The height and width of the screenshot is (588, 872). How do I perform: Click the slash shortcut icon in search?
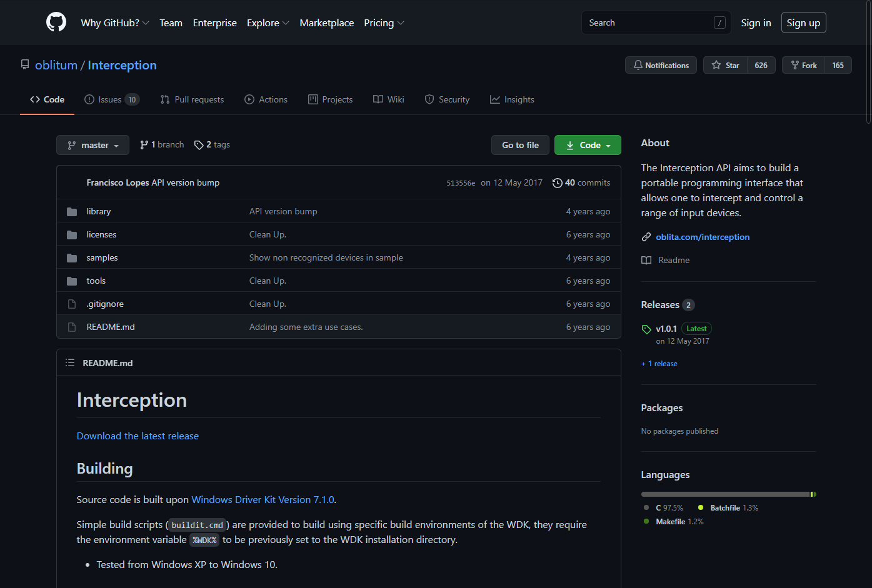click(719, 22)
